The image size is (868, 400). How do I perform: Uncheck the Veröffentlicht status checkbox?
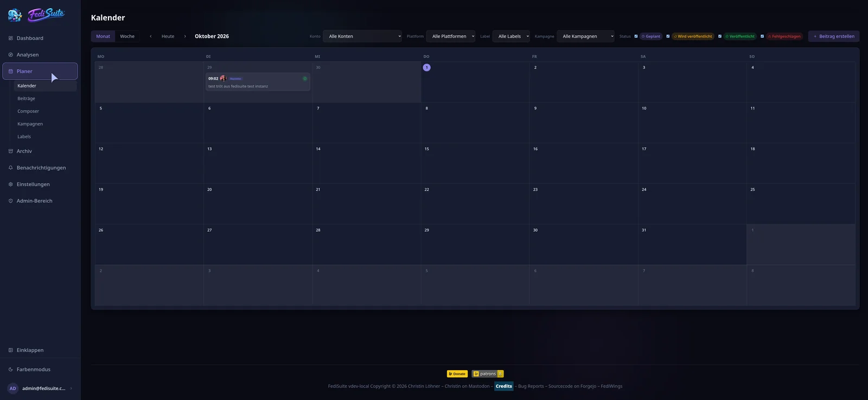tap(720, 36)
